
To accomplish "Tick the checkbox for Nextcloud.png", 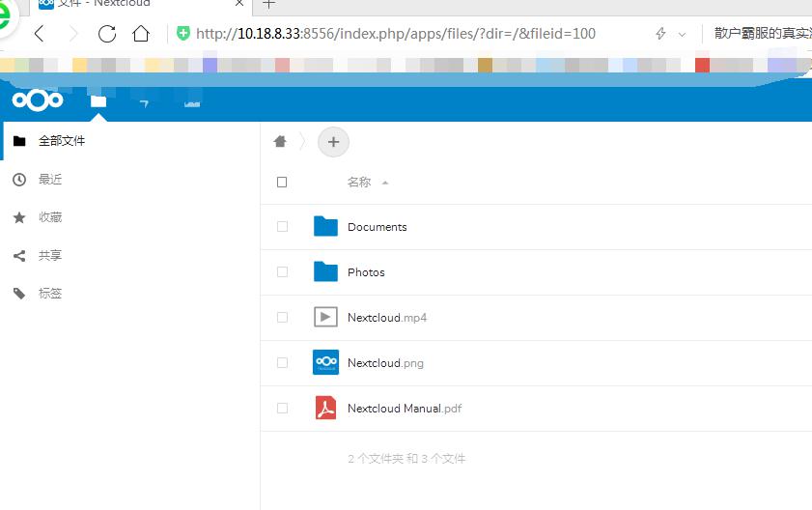I will click(x=282, y=363).
